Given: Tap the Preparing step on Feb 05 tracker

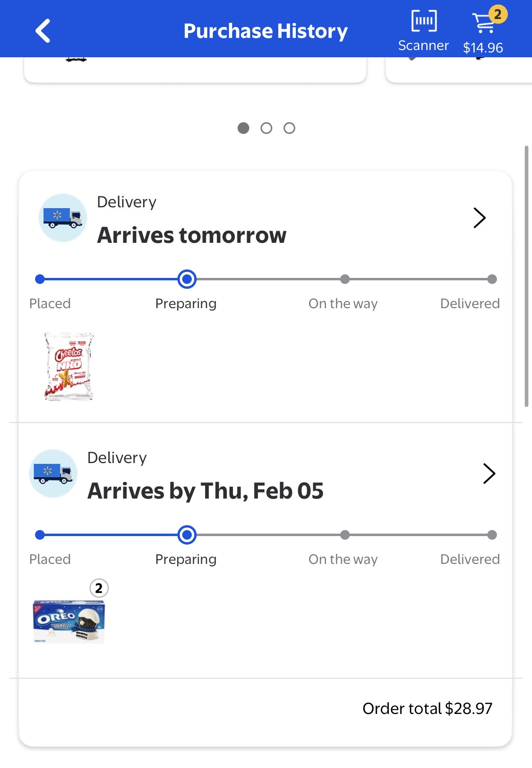Looking at the screenshot, I should point(187,535).
